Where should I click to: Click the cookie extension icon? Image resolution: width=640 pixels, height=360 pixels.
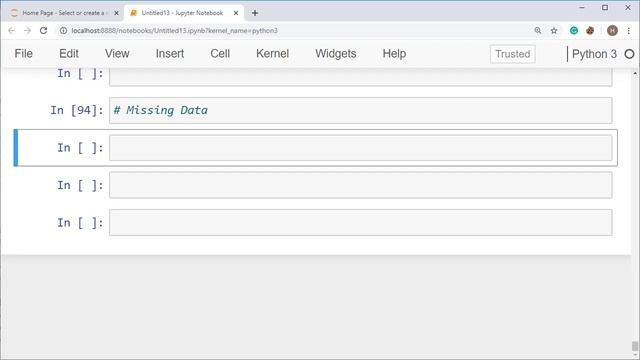pos(590,31)
